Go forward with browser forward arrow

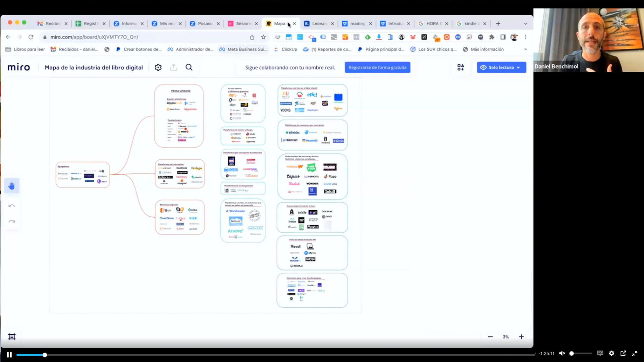[x=20, y=37]
